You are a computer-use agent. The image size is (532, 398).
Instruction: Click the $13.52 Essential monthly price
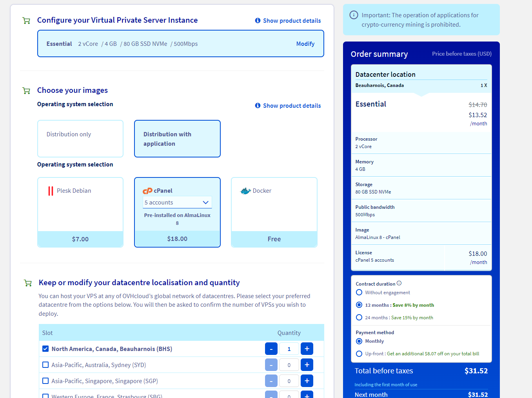click(x=478, y=115)
